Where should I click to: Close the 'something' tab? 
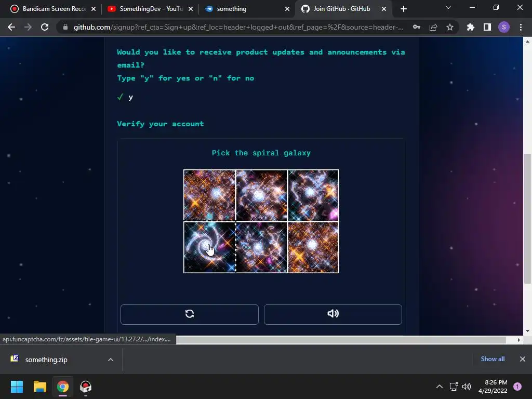287,9
